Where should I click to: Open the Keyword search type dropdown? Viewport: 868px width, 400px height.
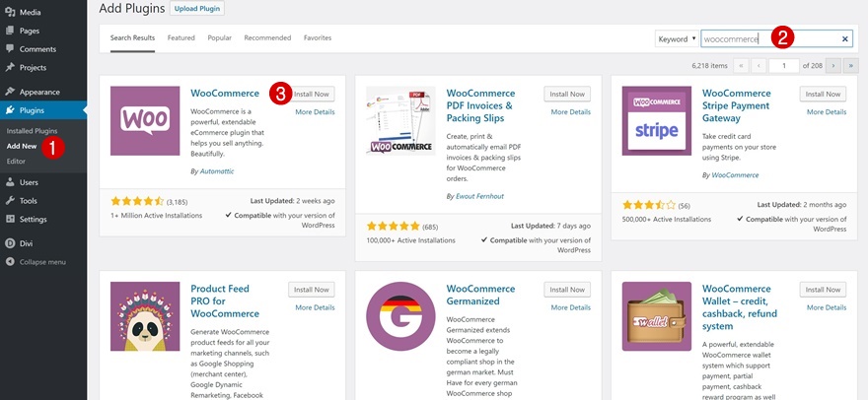[x=677, y=38]
